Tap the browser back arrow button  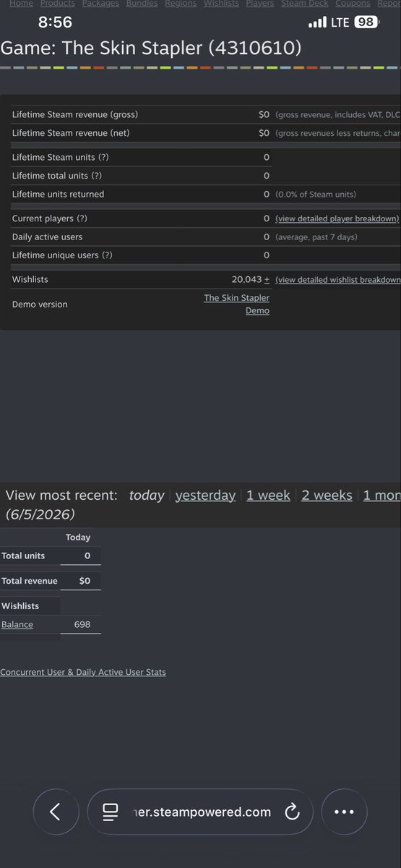click(x=55, y=812)
